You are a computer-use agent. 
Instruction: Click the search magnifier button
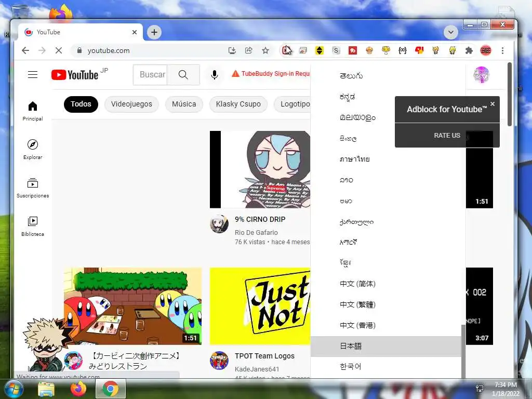point(183,75)
